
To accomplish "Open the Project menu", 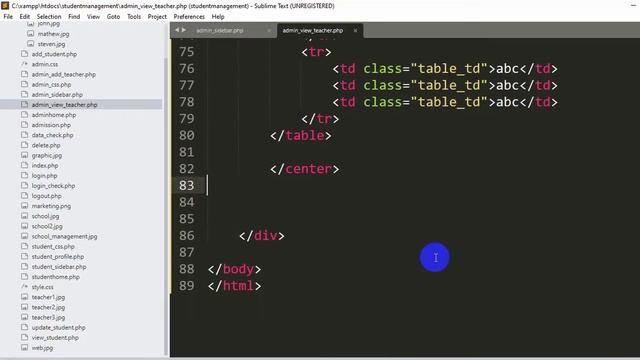I will click(x=157, y=17).
